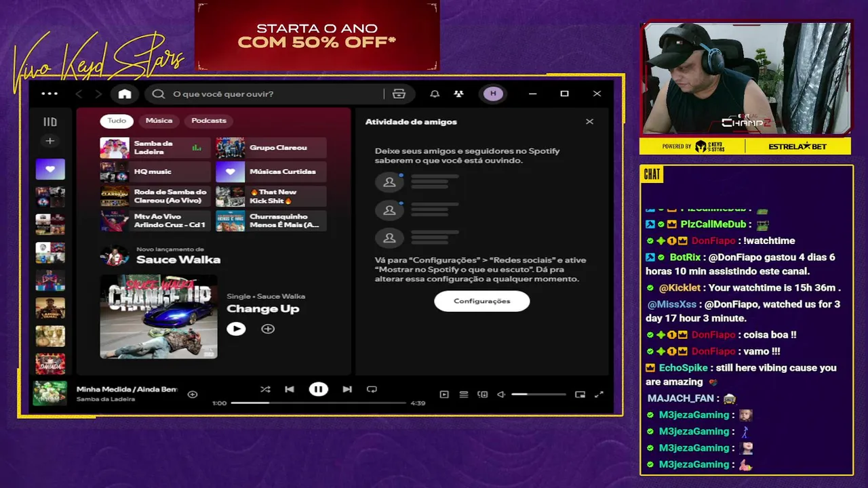Open 'Mtv Ao Vivo Arlindo Cruz - Cd 1'
The width and height of the screenshot is (868, 488).
pyautogui.click(x=155, y=221)
